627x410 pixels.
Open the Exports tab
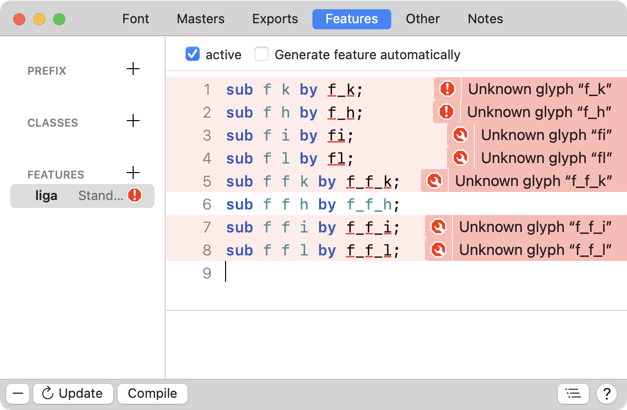(x=274, y=19)
